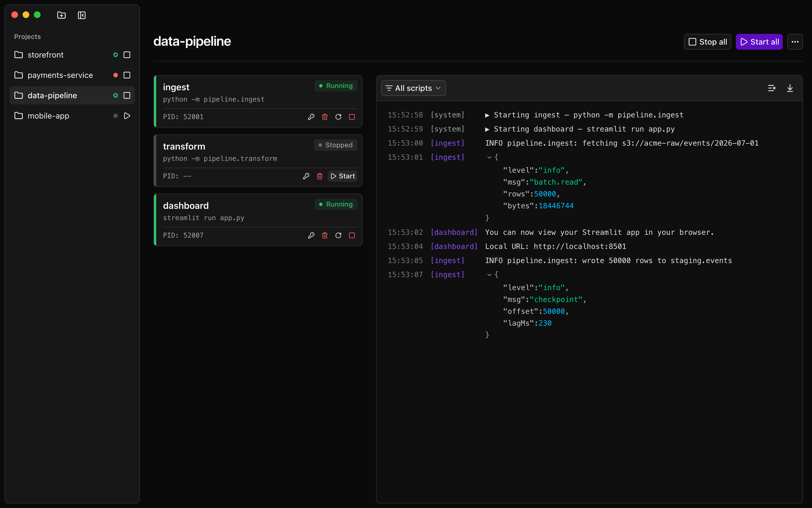This screenshot has height=508, width=812.
Task: Restart the ingest script
Action: tap(338, 117)
